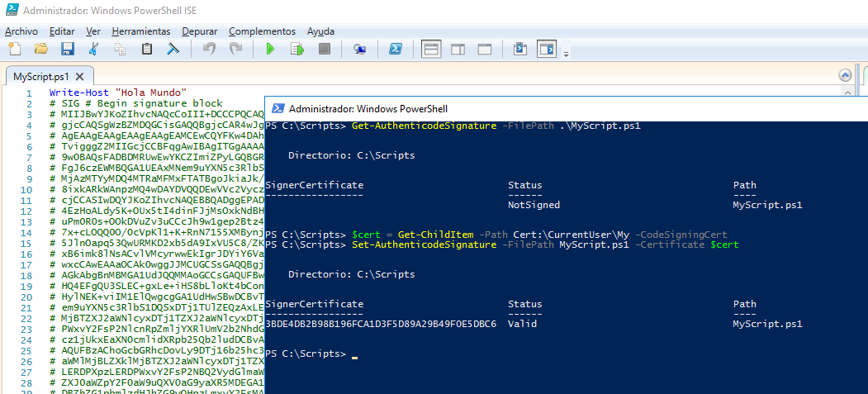
Task: Toggle the Show Command Add-on pane
Action: click(x=547, y=49)
